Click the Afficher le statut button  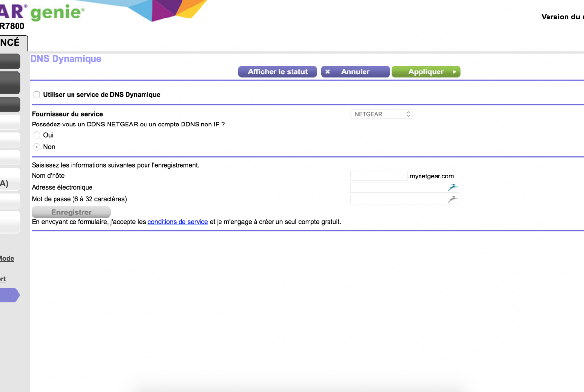[278, 71]
